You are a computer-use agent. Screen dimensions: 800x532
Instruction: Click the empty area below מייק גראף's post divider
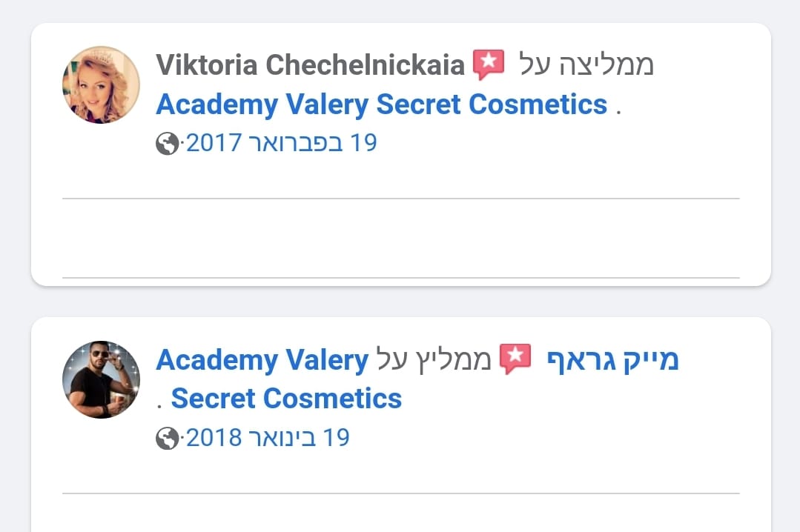pos(400,513)
